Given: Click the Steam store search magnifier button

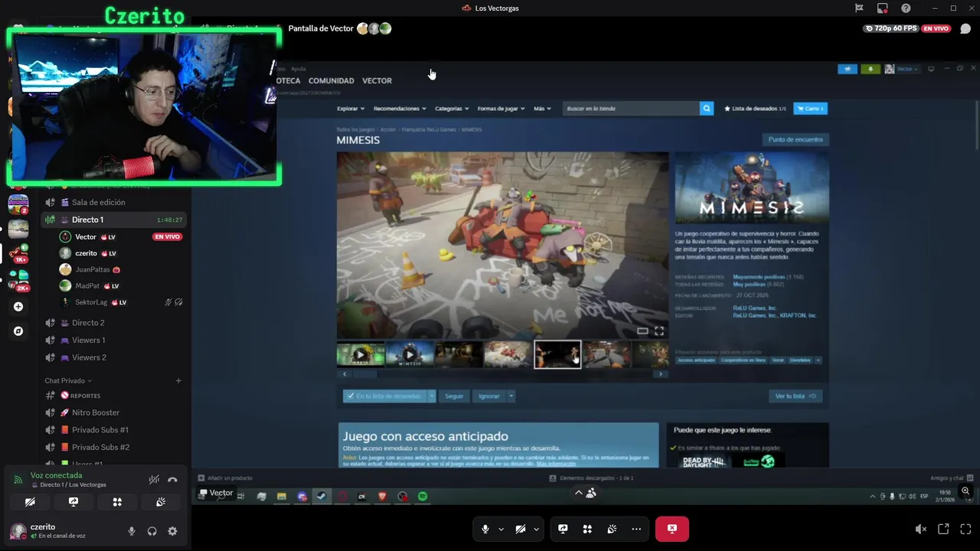Looking at the screenshot, I should coord(707,109).
